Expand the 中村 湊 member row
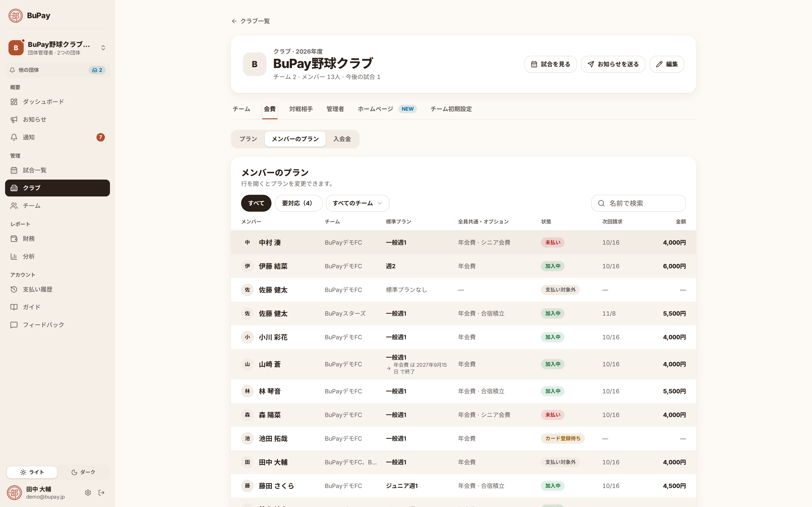Image resolution: width=812 pixels, height=507 pixels. pyautogui.click(x=463, y=242)
